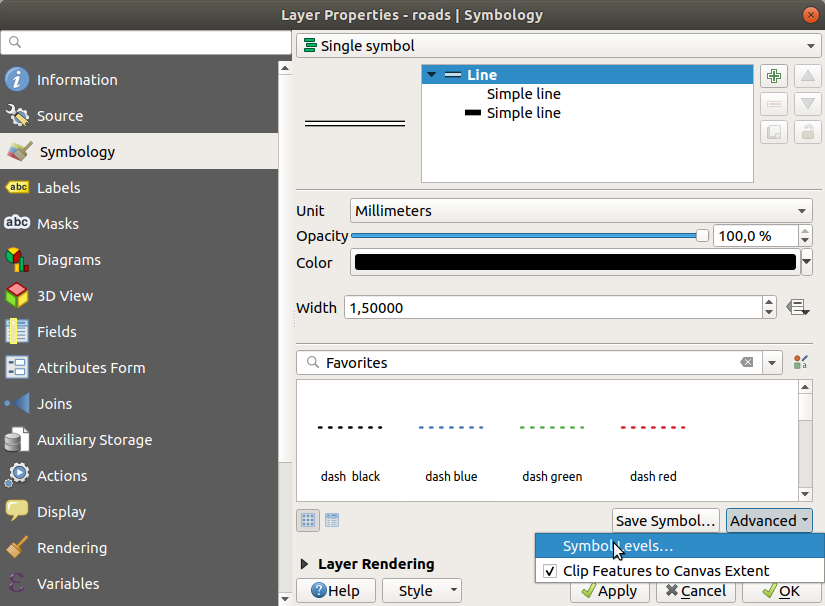The width and height of the screenshot is (825, 606).
Task: Click the style manager icon beside Favorites
Action: 799,363
